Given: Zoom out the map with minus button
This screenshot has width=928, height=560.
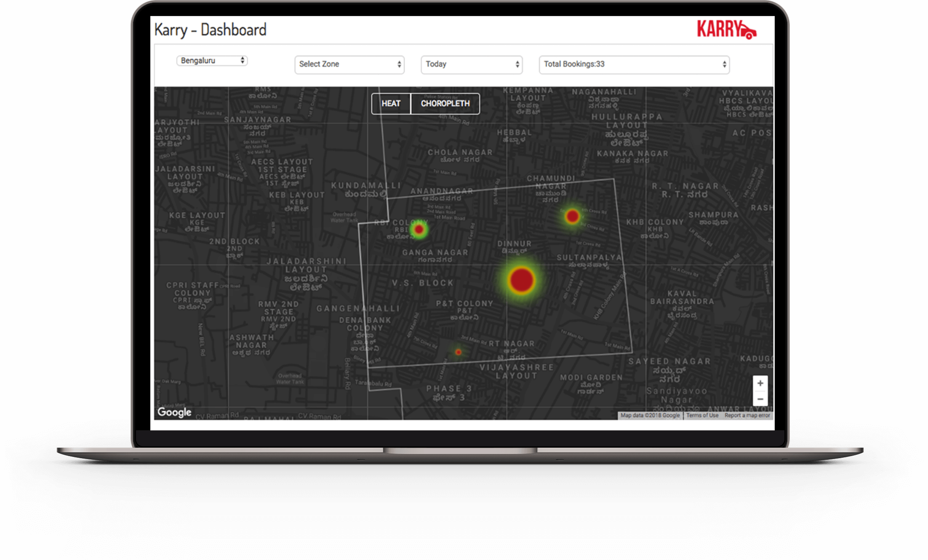Looking at the screenshot, I should tap(760, 399).
